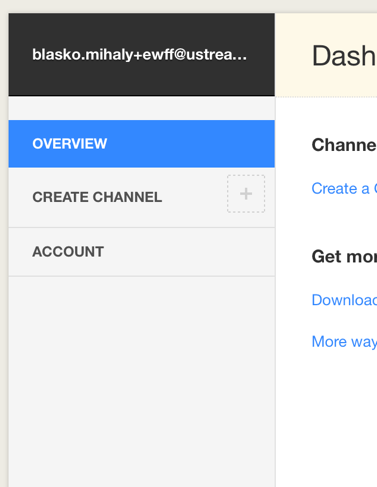The image size is (377, 487).
Task: Click the Channels section heading
Action: click(344, 145)
